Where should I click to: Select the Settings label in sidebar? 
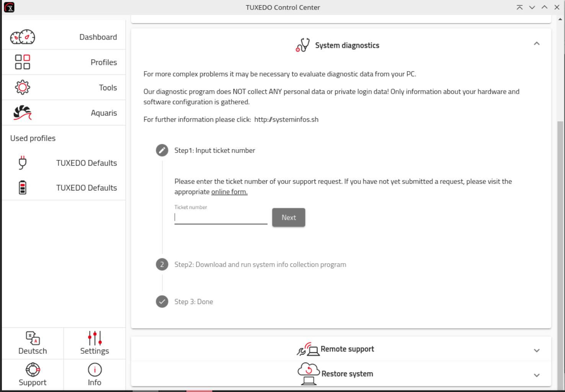(95, 351)
